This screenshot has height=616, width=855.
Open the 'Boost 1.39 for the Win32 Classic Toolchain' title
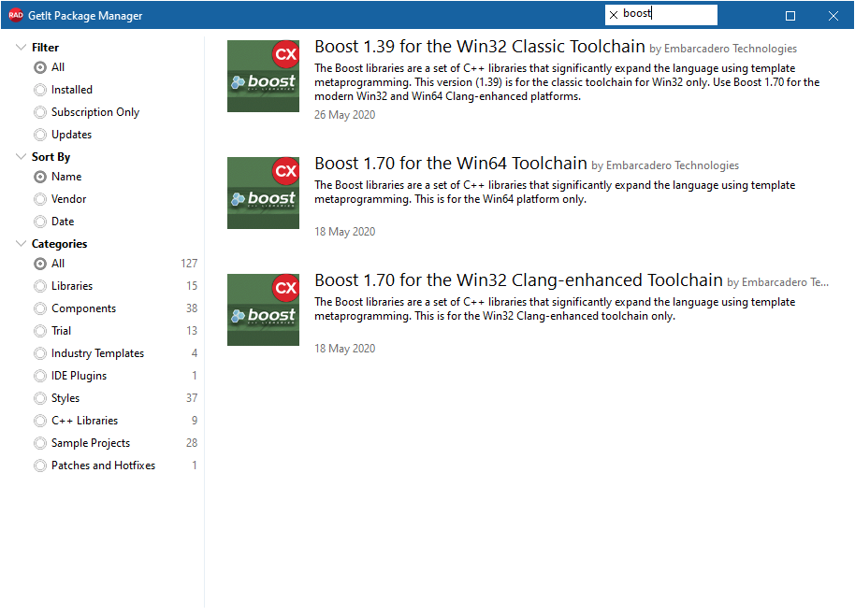click(480, 47)
